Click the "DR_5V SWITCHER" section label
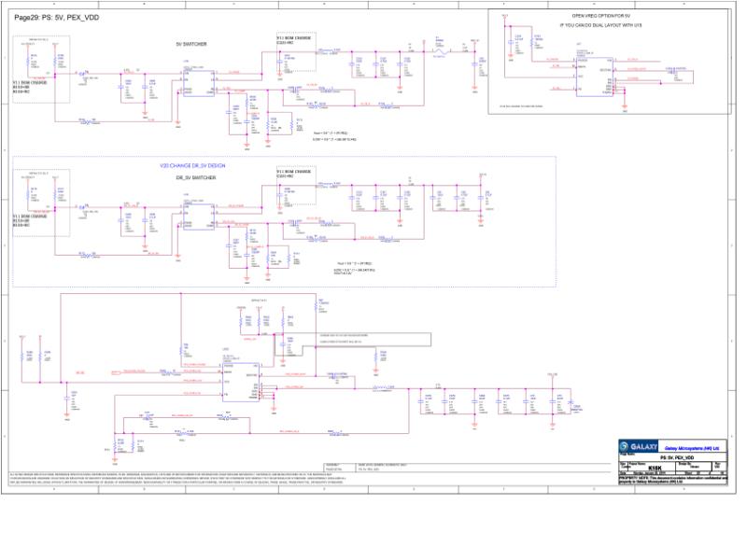The height and width of the screenshot is (560, 747). click(196, 177)
